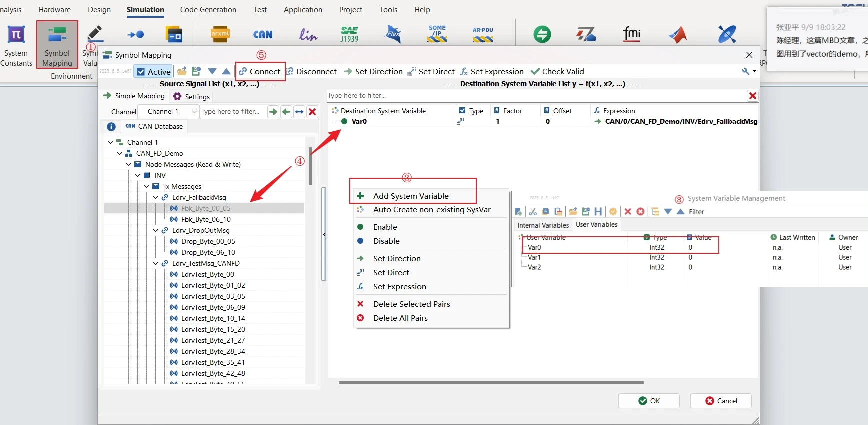Click the Cancel button
868x425 pixels.
(721, 401)
